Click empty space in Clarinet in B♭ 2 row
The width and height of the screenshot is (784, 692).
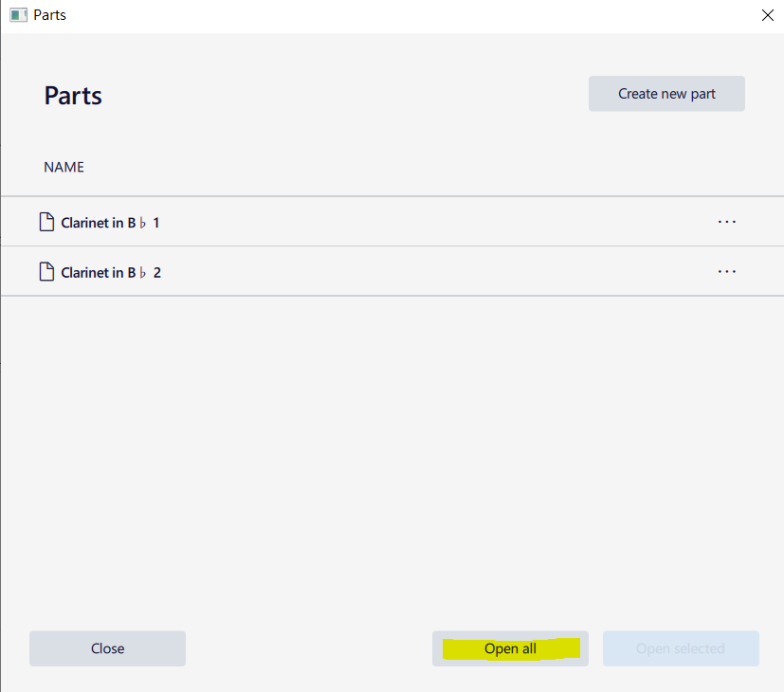427,272
